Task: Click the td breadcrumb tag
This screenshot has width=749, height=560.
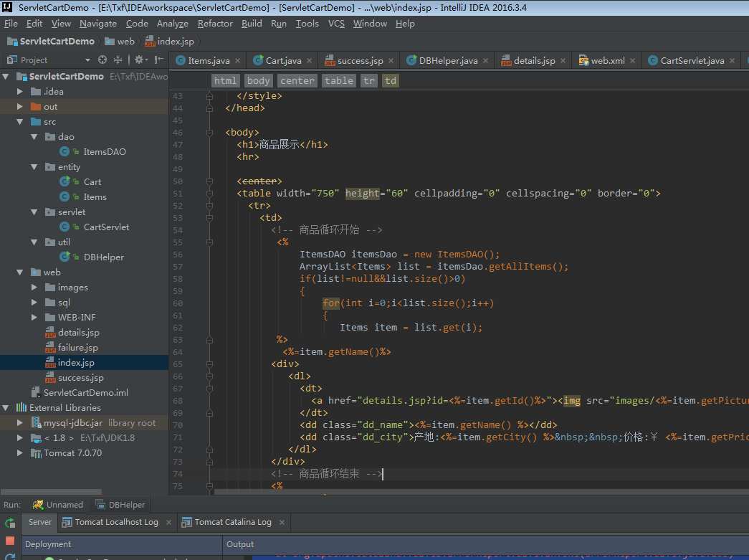Action: [390, 81]
